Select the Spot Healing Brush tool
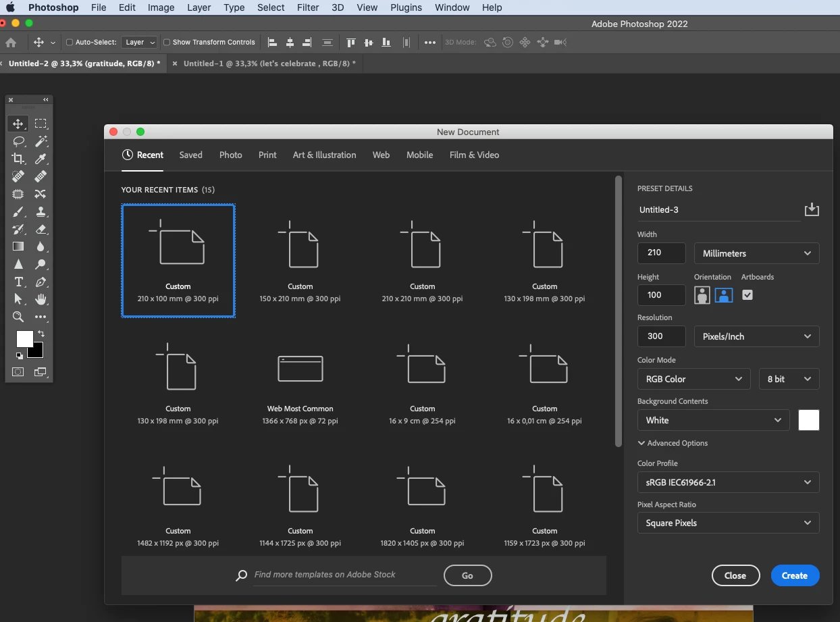Screen dimensions: 840x622 (18, 176)
